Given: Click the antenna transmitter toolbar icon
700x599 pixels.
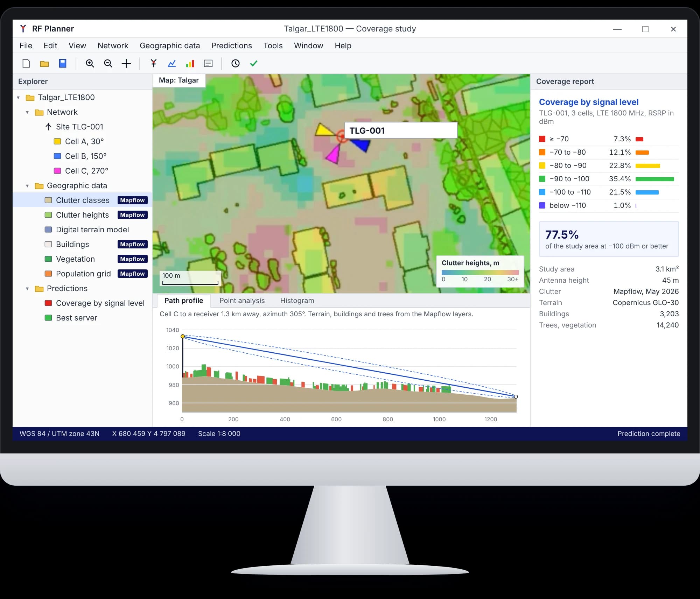Looking at the screenshot, I should click(x=154, y=63).
